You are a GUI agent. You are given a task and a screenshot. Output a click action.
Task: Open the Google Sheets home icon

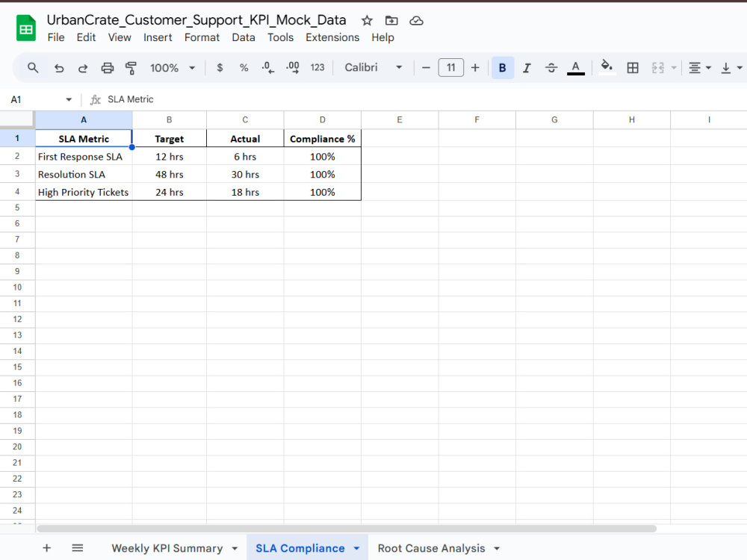click(x=25, y=28)
